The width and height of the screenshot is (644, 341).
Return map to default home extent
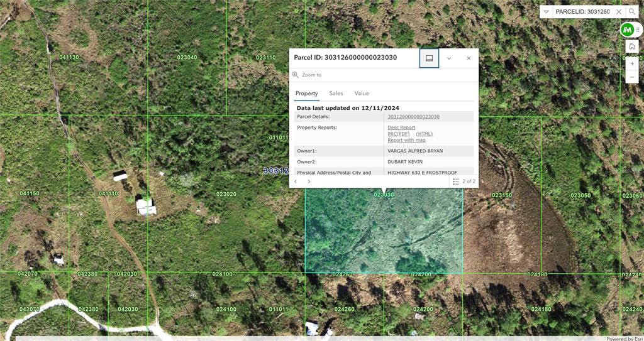pos(632,46)
